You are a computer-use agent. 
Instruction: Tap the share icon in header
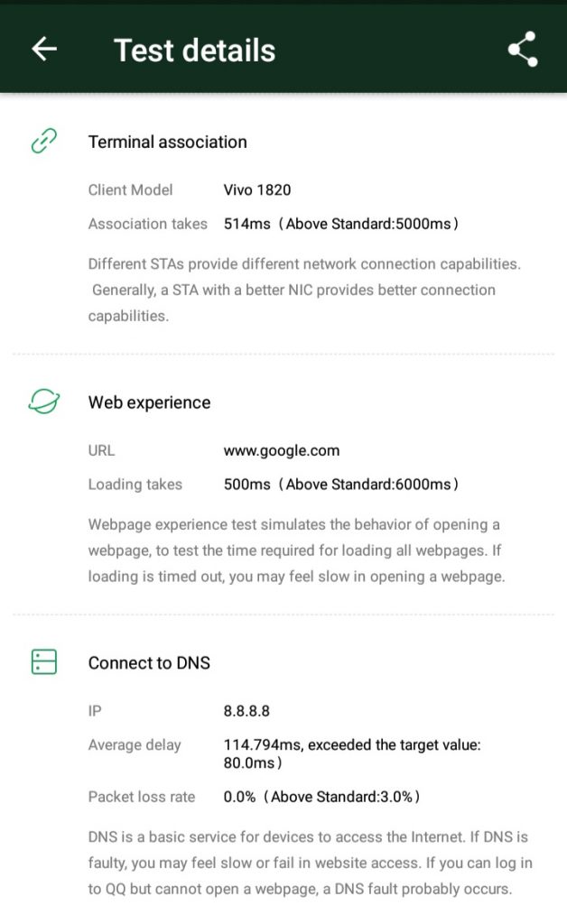(x=523, y=50)
